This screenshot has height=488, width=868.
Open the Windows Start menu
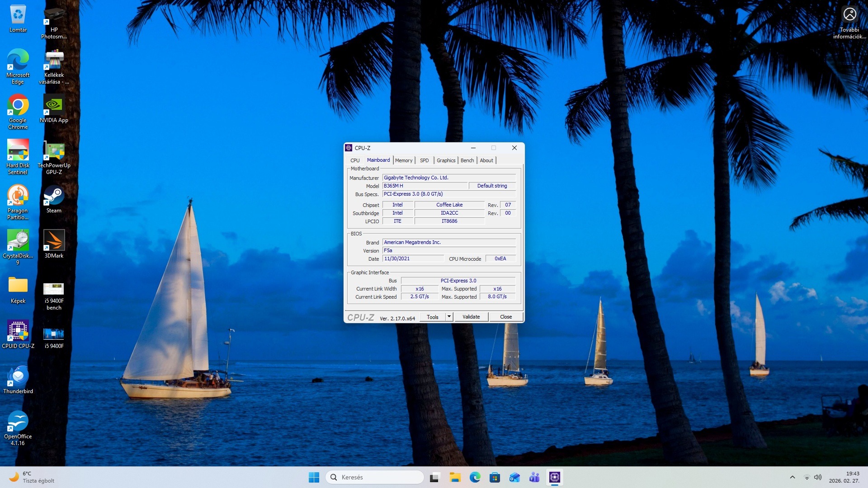click(x=314, y=477)
